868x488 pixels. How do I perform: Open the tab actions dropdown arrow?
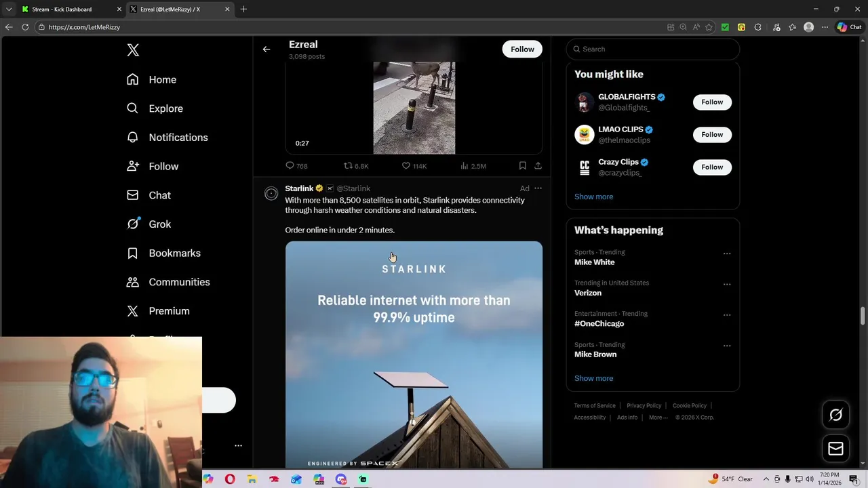[x=9, y=9]
